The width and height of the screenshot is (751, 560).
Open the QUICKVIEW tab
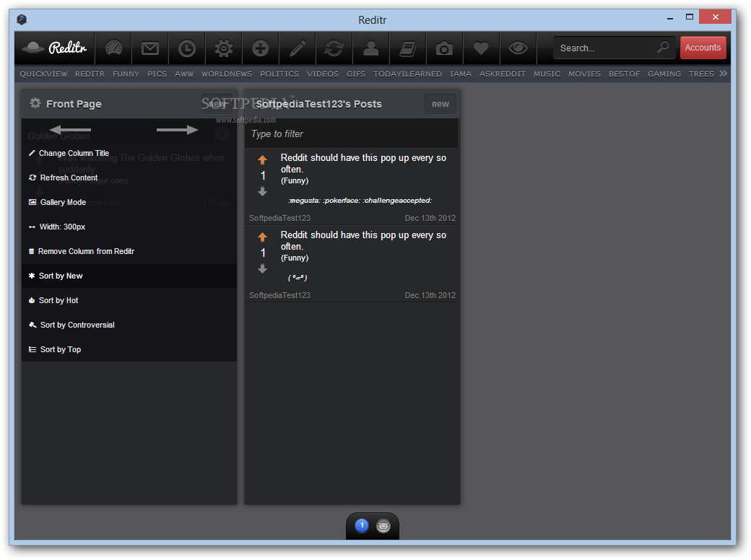43,74
